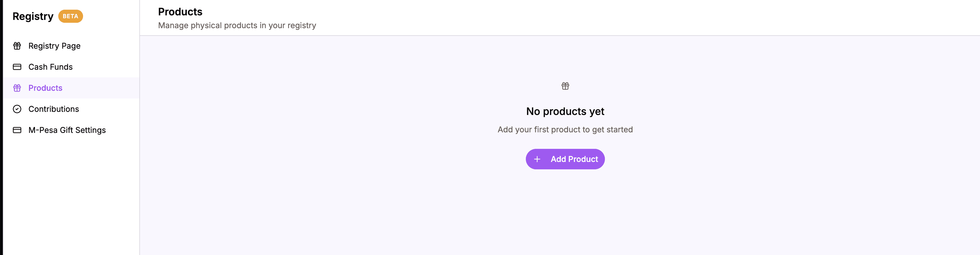
Task: Click the Manage physical products subtitle
Action: [237, 26]
